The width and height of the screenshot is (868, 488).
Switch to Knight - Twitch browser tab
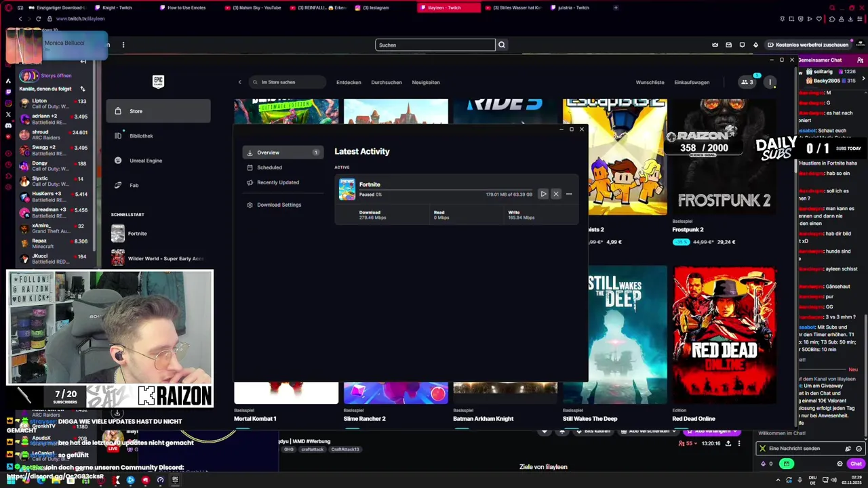coord(117,7)
